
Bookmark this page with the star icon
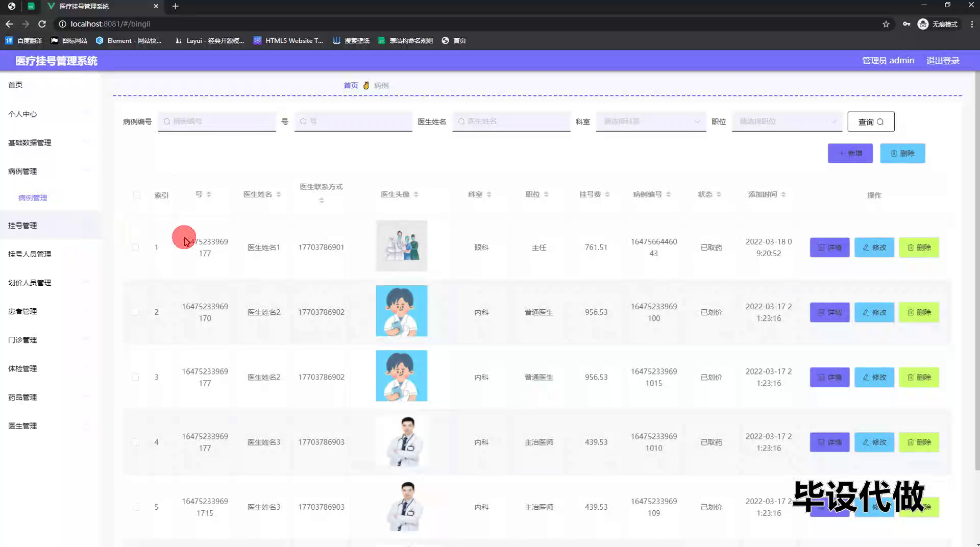[x=886, y=24]
